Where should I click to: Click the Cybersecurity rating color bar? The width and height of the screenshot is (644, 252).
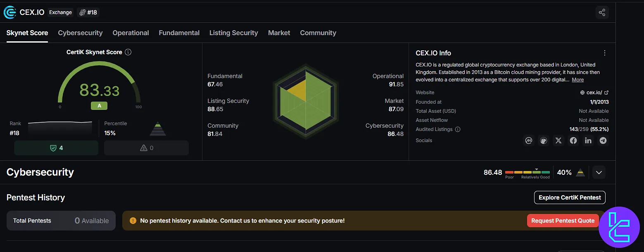click(x=528, y=172)
